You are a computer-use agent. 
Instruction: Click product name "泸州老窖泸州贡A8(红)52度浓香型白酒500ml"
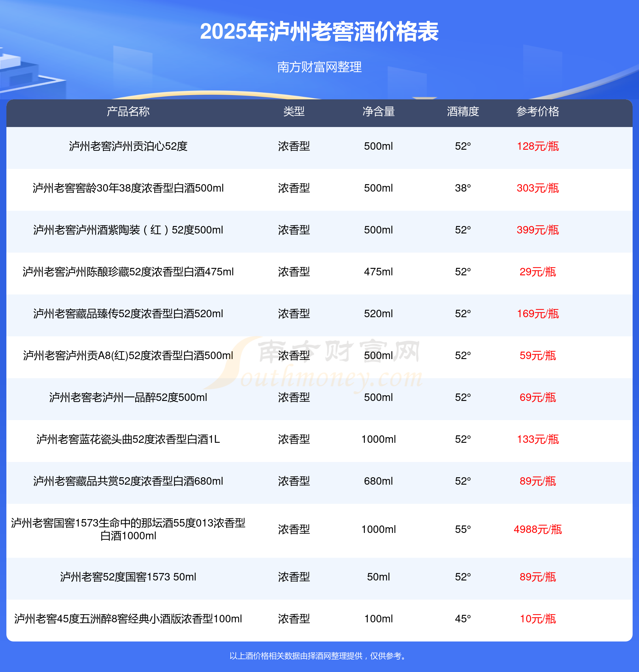128,356
